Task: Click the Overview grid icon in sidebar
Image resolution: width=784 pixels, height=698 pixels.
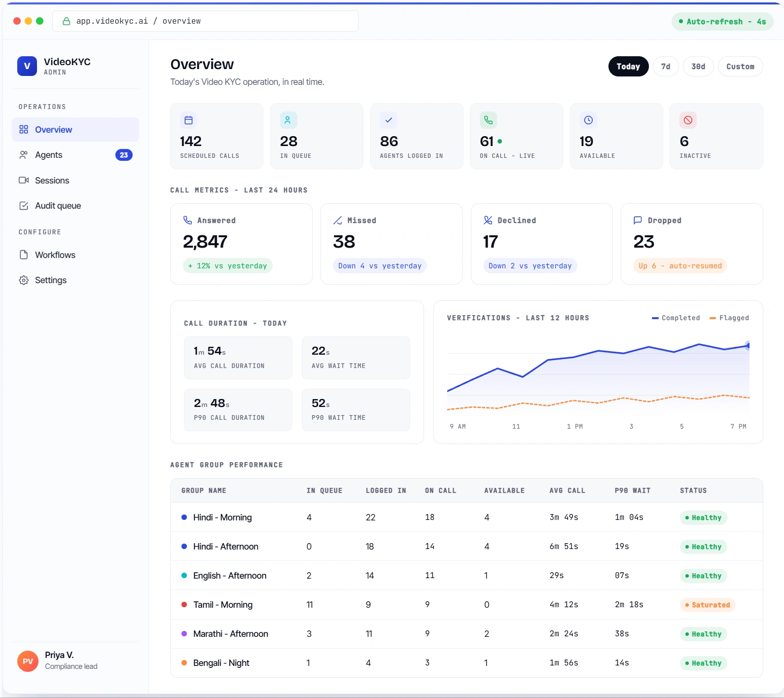Action: pos(24,130)
